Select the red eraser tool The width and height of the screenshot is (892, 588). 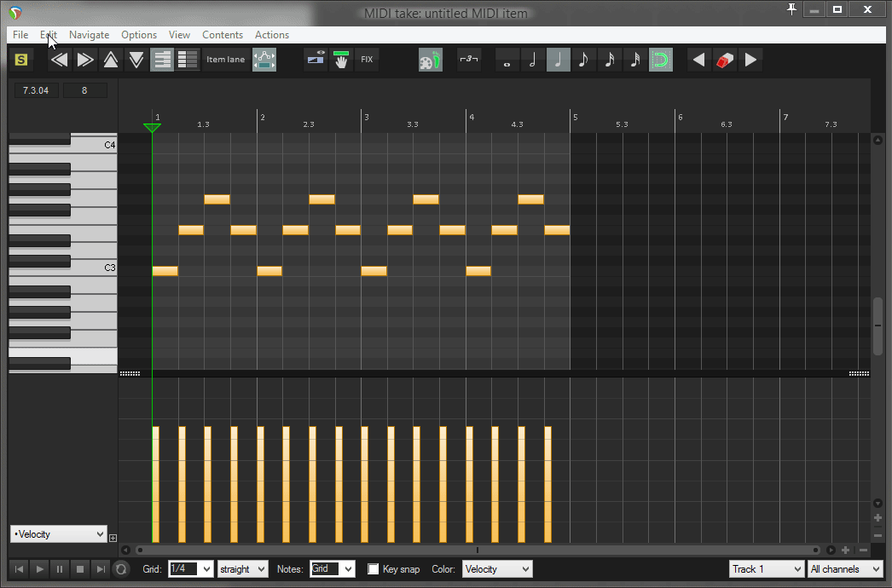(x=725, y=60)
